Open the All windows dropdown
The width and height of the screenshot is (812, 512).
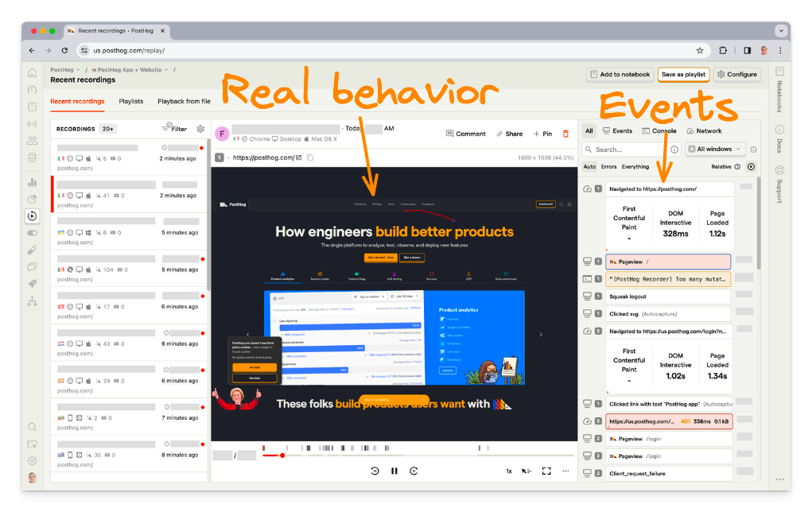pyautogui.click(x=715, y=149)
